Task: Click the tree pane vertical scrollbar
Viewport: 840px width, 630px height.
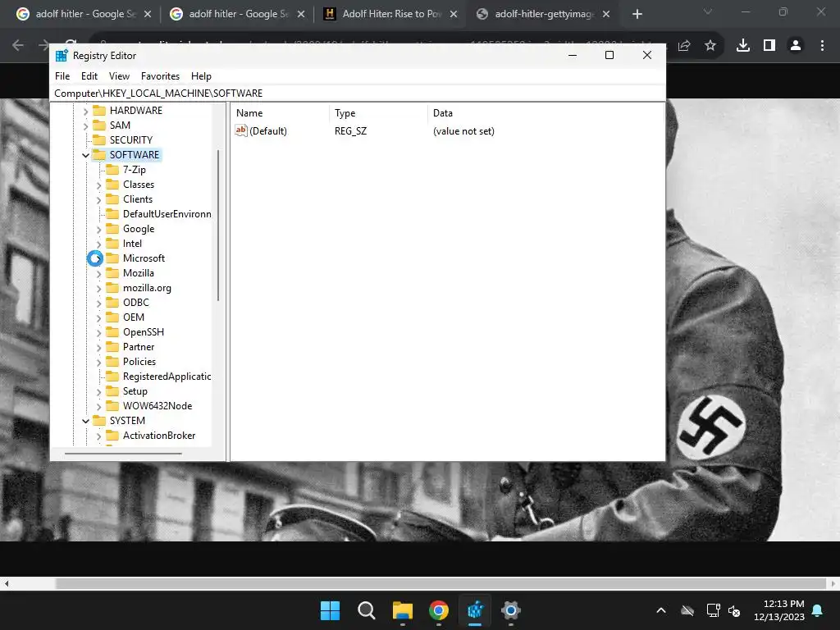Action: click(x=218, y=225)
